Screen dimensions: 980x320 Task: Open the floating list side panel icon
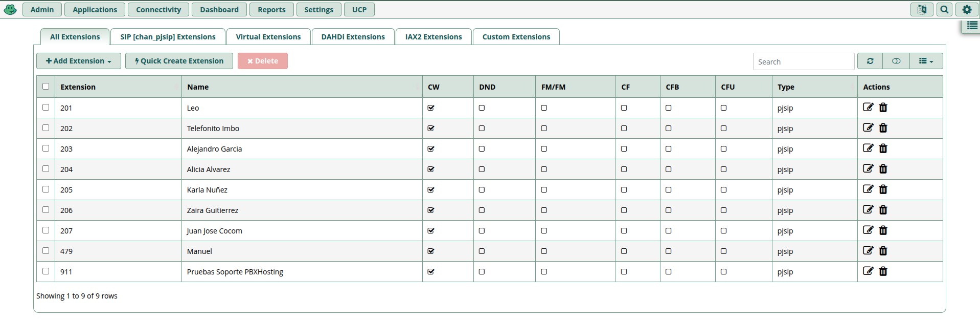coord(972,26)
